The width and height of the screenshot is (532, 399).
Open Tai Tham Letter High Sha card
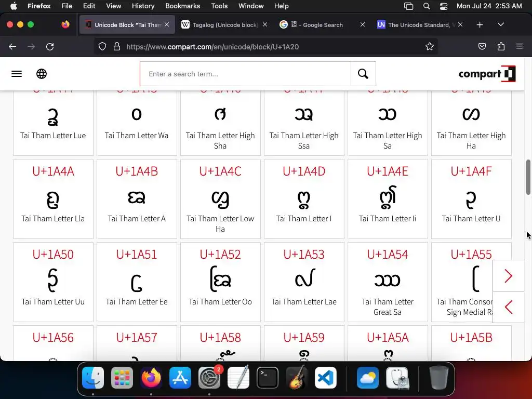click(220, 123)
